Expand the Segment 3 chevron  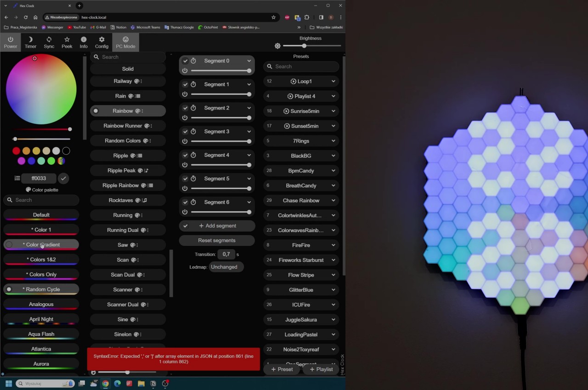(249, 132)
